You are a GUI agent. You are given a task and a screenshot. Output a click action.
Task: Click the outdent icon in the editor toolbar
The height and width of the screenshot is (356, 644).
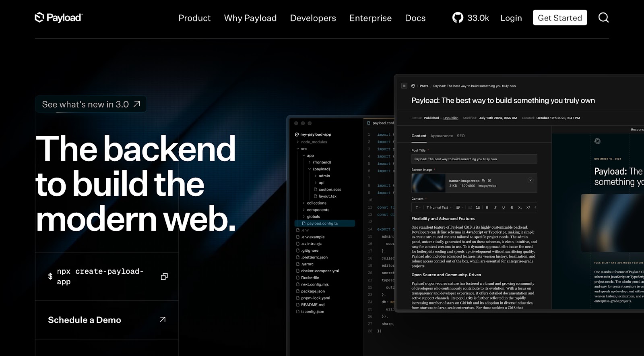pos(470,207)
